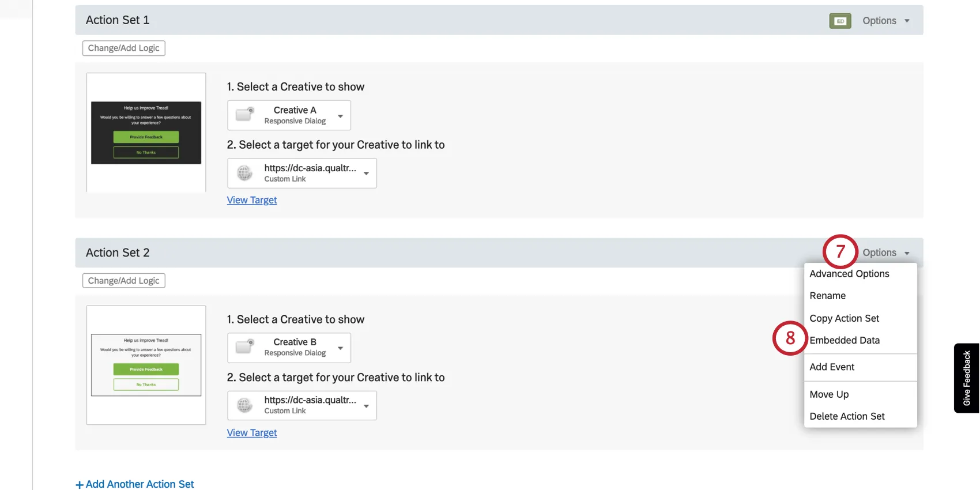
Task: Click the globe icon in Action Set 2 target
Action: point(244,405)
